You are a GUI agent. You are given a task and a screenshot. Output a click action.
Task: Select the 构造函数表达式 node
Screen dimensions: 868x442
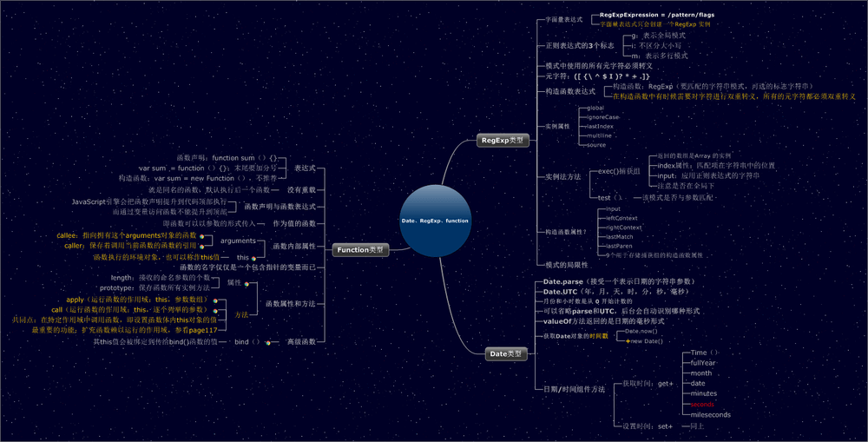(570, 91)
